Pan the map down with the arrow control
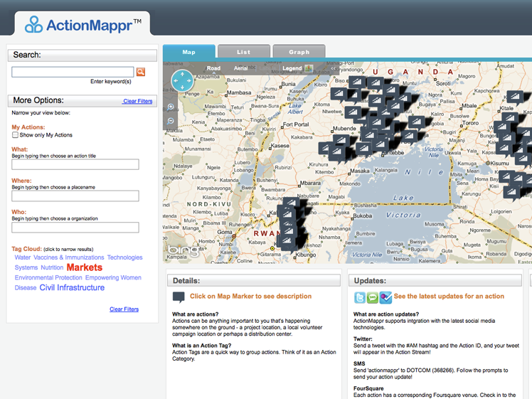Image resolution: width=532 pixels, height=399 pixels. click(x=182, y=87)
